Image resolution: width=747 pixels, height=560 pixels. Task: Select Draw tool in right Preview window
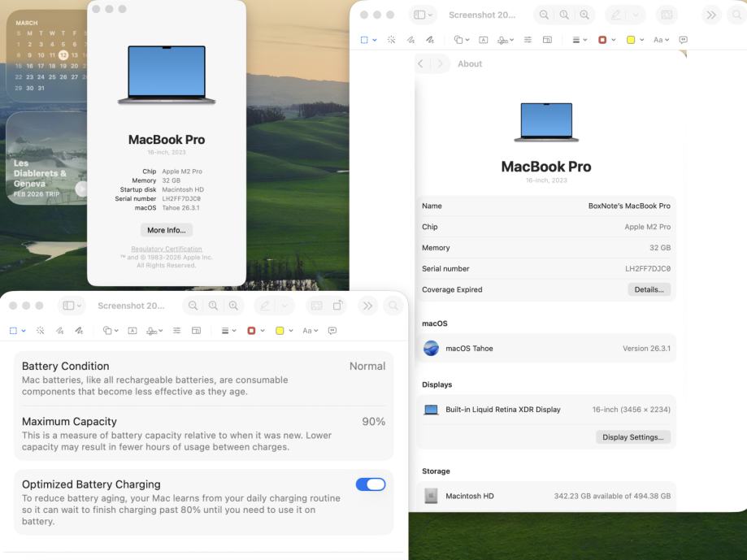(430, 40)
